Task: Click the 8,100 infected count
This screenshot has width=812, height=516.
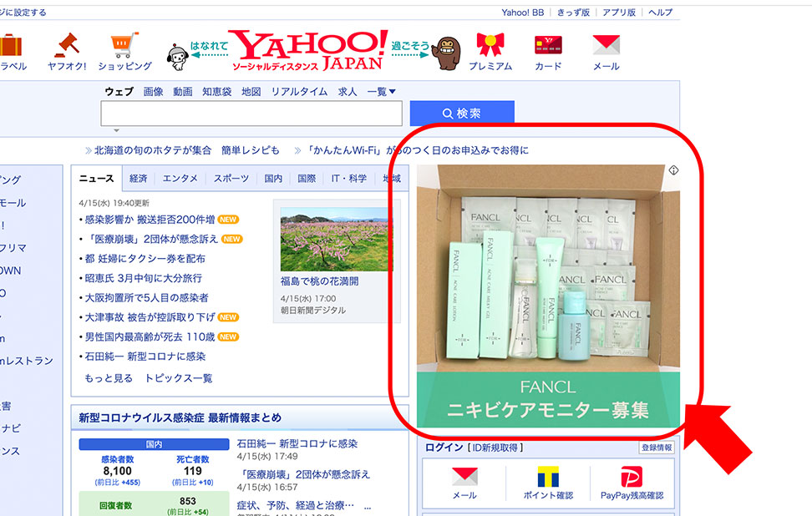Action: (x=118, y=472)
